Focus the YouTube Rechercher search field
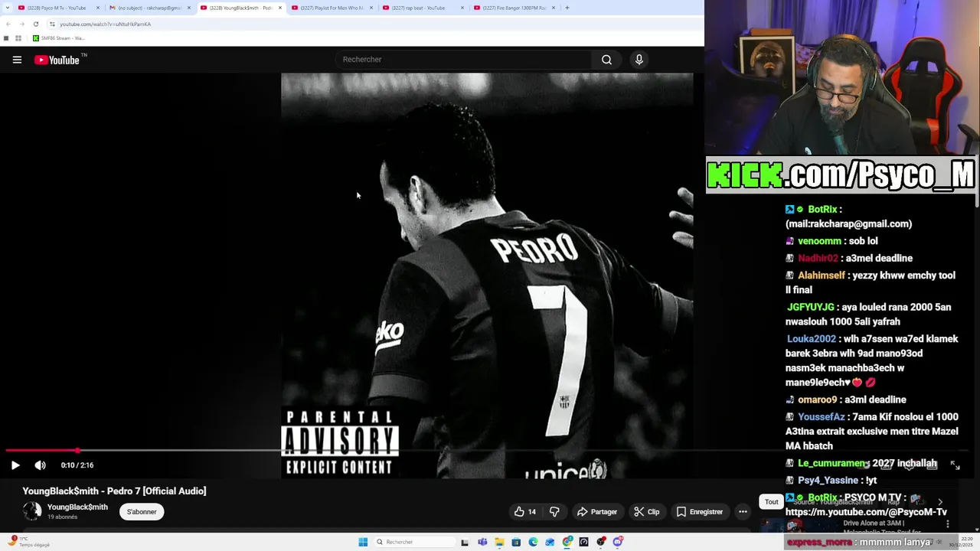 pyautogui.click(x=463, y=60)
